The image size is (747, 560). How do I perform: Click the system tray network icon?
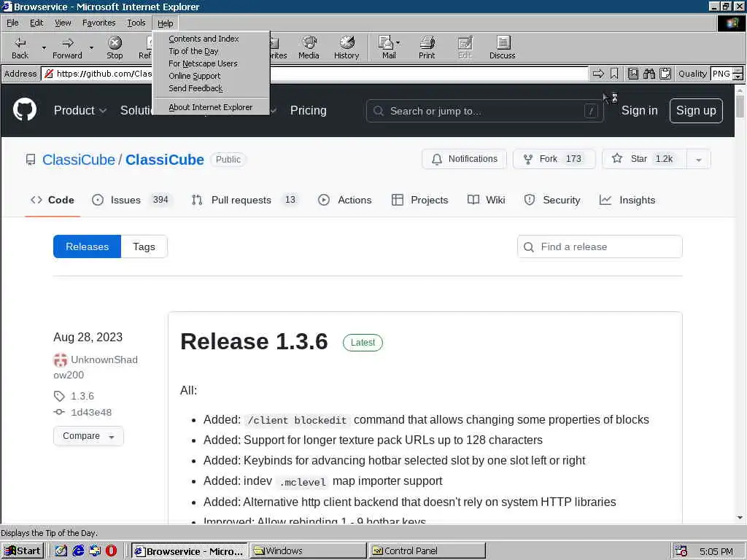(x=681, y=551)
